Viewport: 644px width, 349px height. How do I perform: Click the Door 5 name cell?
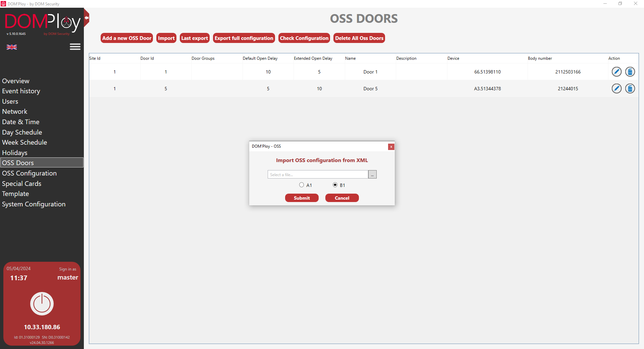click(370, 89)
